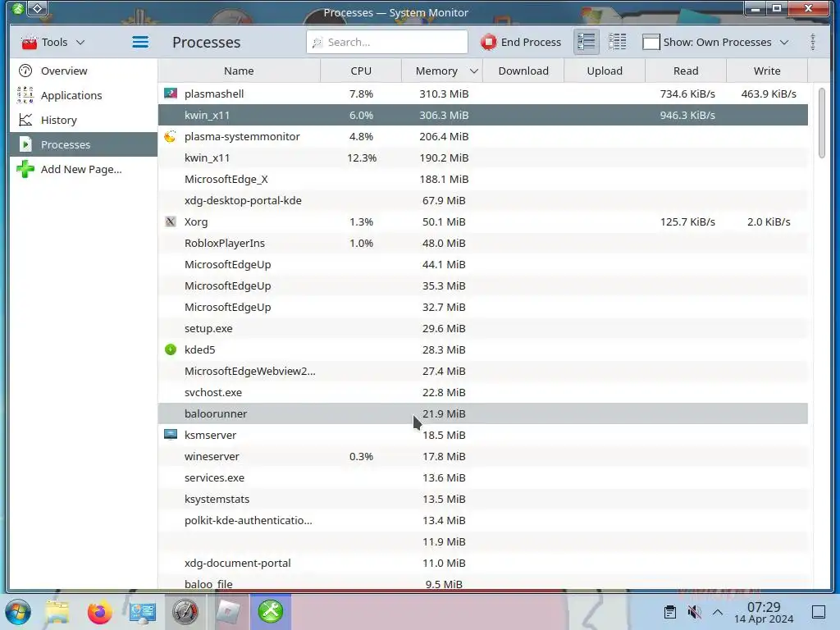
Task: Go to the Overview page
Action: click(x=84, y=71)
